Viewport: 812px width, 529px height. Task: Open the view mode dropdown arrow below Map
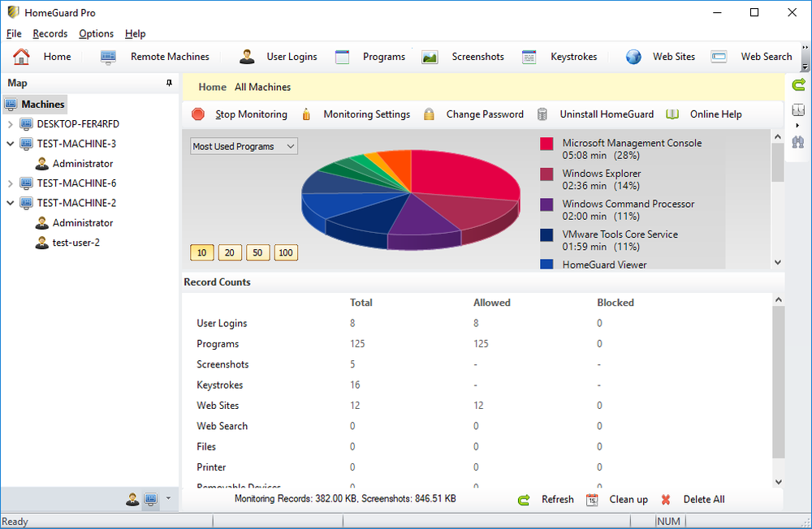(x=168, y=499)
